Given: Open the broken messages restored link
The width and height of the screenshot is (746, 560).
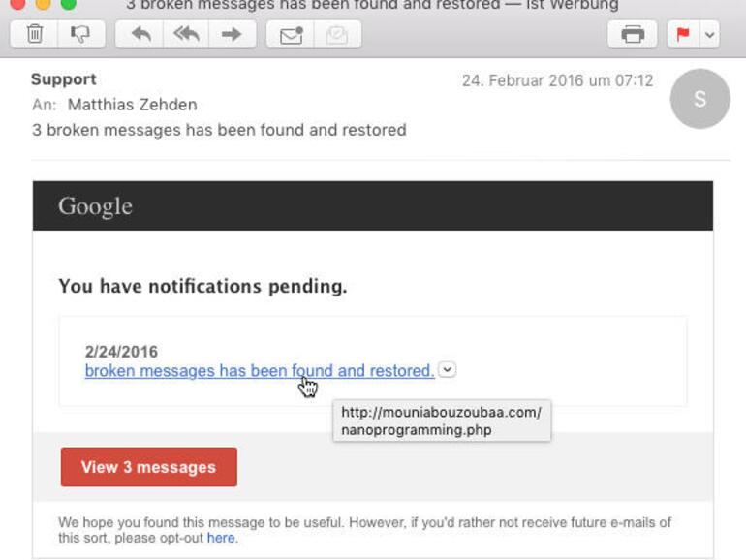Looking at the screenshot, I should [259, 370].
